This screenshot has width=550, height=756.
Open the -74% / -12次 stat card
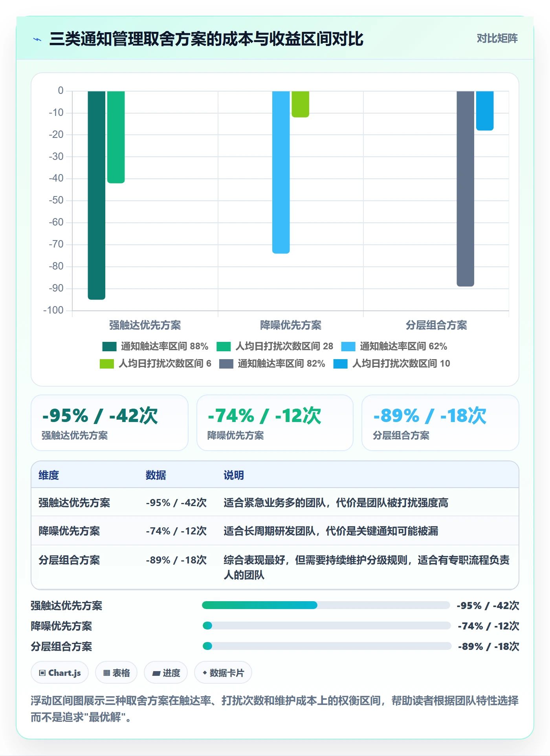[x=275, y=423]
